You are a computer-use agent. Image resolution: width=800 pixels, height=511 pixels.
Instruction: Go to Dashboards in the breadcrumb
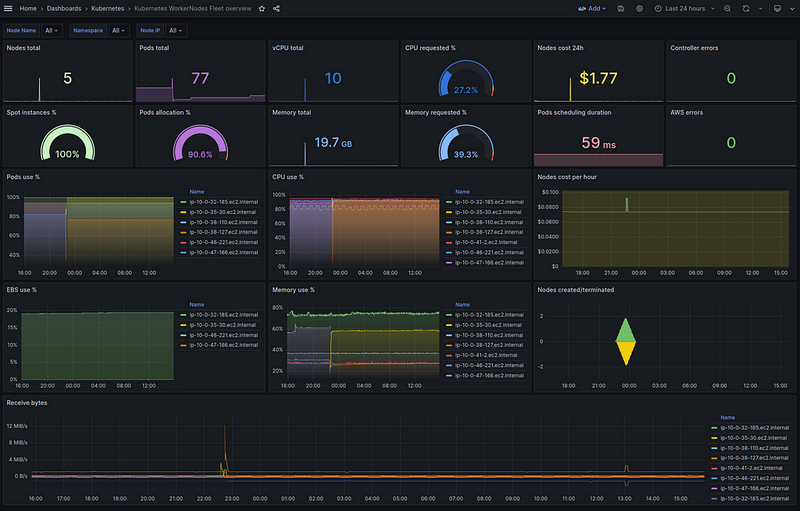pos(64,8)
